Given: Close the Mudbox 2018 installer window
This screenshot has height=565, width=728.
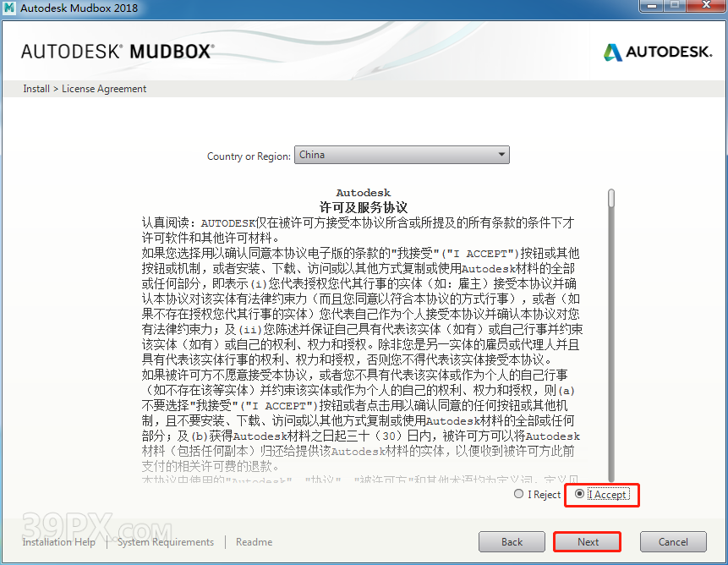Looking at the screenshot, I should 705,7.
